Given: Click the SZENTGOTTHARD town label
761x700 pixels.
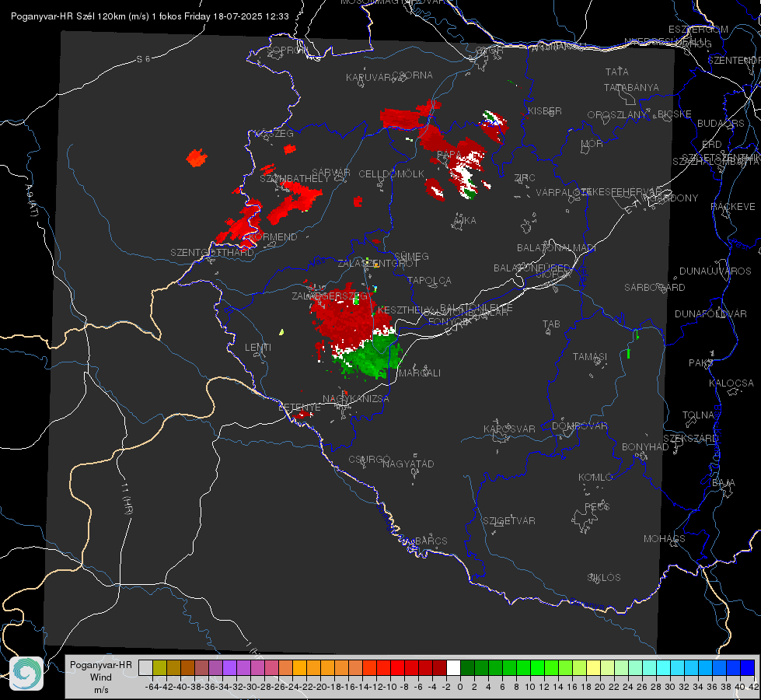Looking at the screenshot, I should 212,253.
